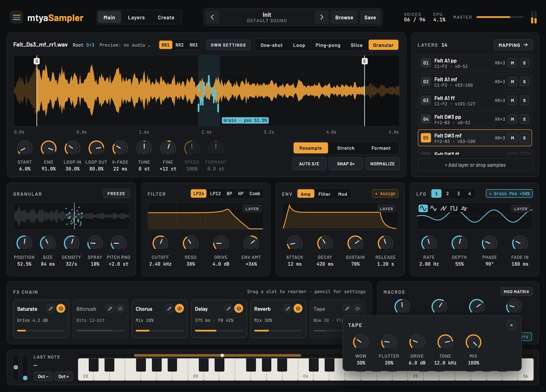
Task: Open the preset Browse button
Action: [344, 17]
